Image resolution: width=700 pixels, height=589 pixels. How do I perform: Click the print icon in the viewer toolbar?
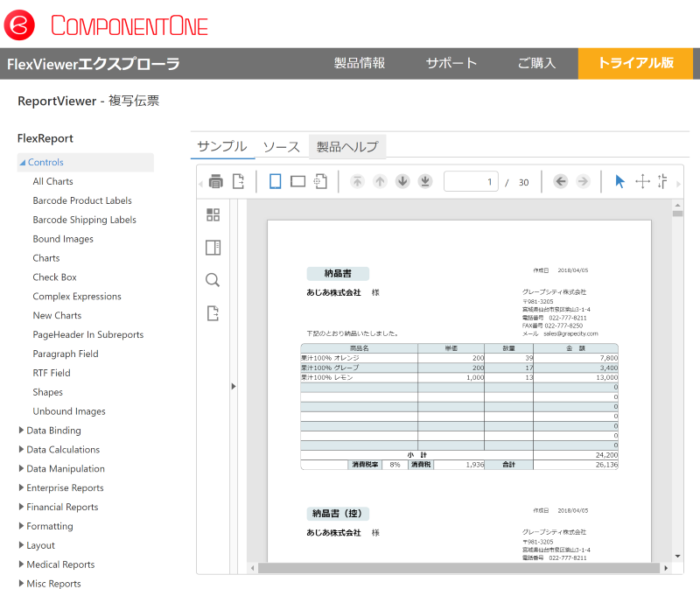tap(216, 181)
